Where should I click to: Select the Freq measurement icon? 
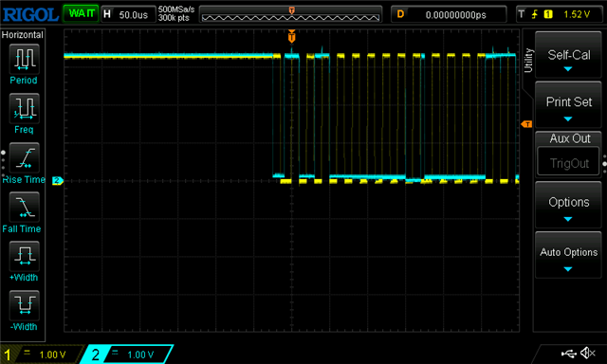pyautogui.click(x=24, y=108)
